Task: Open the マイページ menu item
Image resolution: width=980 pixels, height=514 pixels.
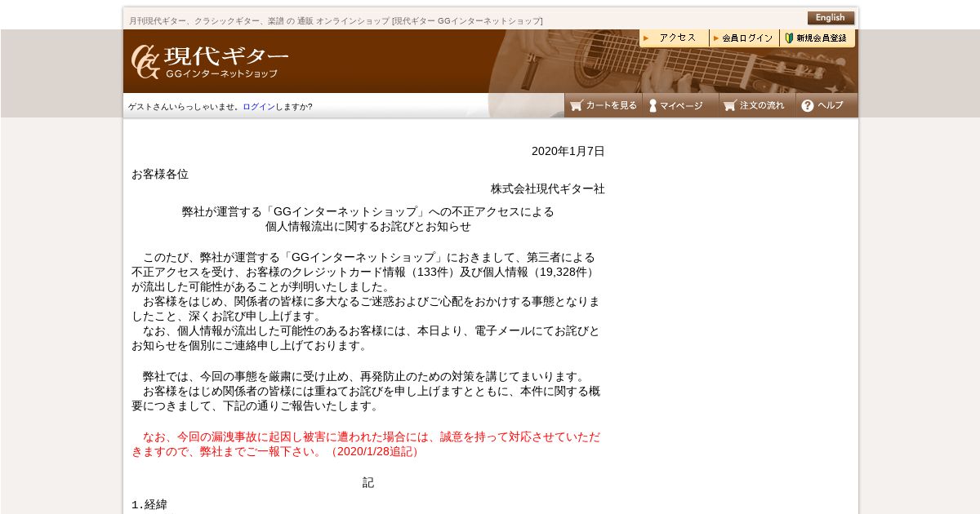Action: coord(680,105)
